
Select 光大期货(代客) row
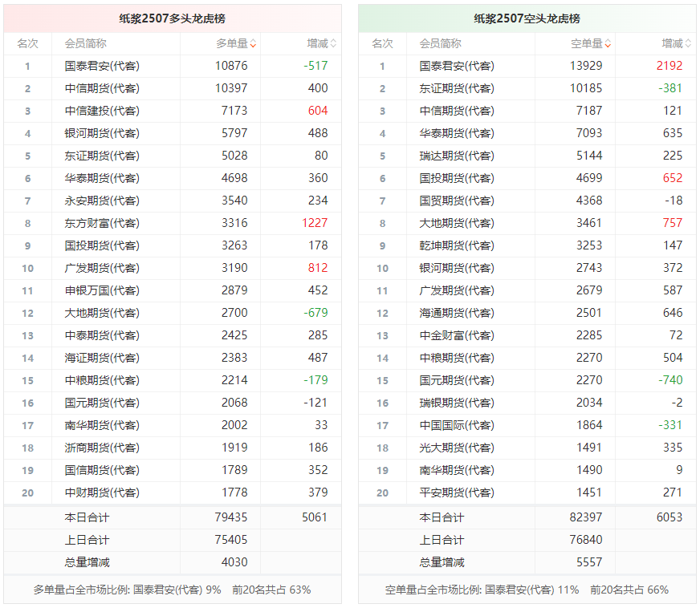point(527,448)
